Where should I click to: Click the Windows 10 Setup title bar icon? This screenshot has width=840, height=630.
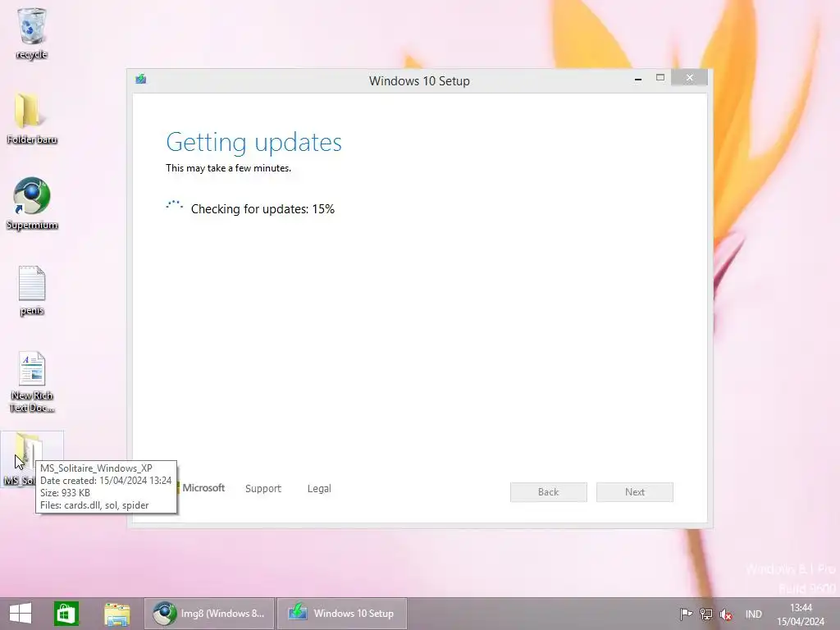pyautogui.click(x=141, y=80)
